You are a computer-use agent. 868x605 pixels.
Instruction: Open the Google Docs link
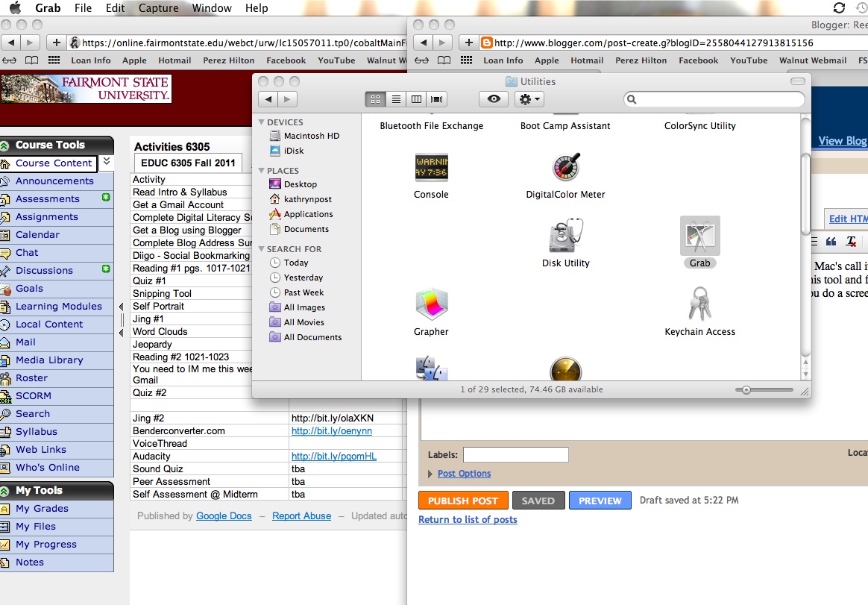[x=224, y=515]
